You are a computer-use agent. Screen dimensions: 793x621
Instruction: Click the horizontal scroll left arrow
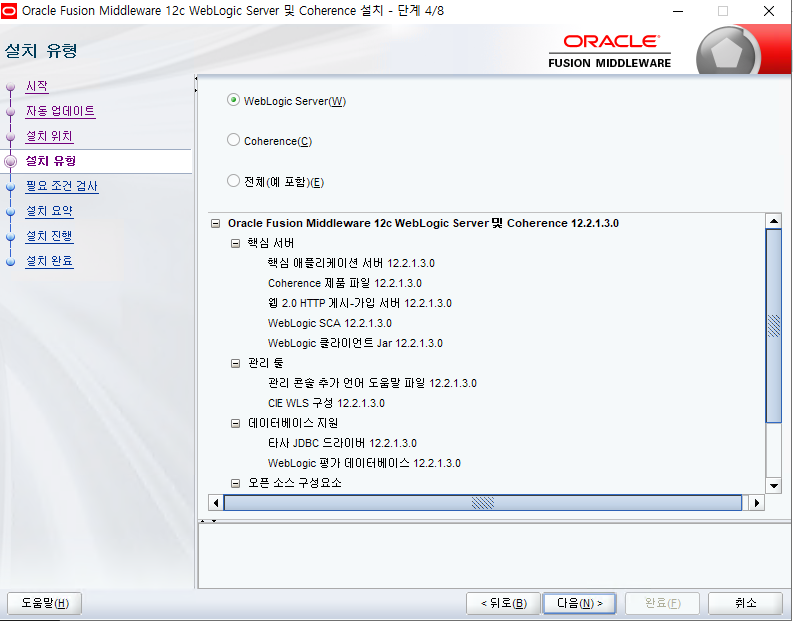coord(216,503)
